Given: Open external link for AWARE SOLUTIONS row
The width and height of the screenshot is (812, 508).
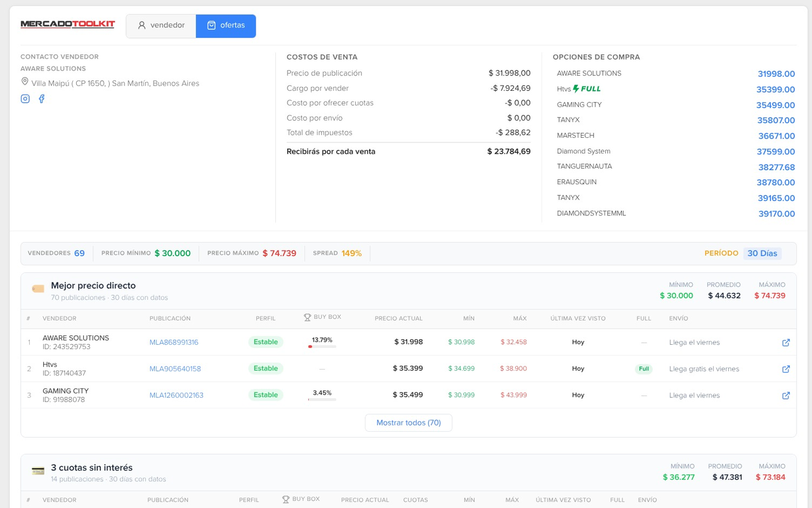Looking at the screenshot, I should coord(786,342).
